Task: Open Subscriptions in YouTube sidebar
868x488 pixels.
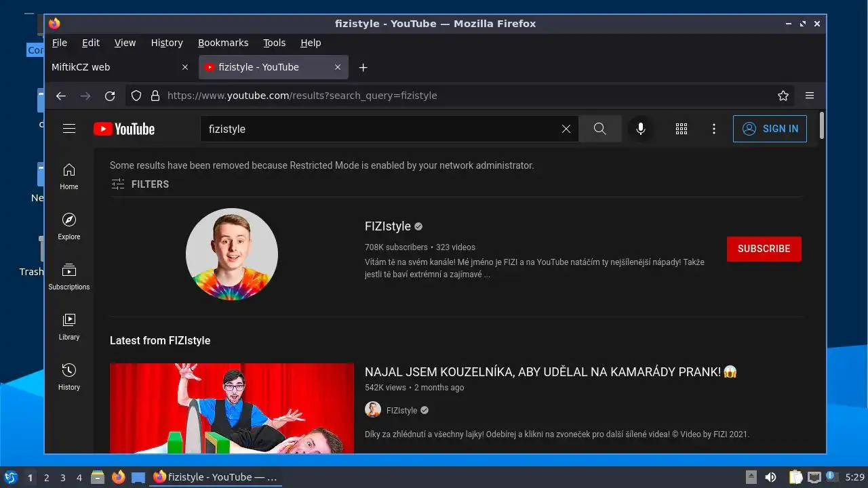Action: click(x=69, y=277)
